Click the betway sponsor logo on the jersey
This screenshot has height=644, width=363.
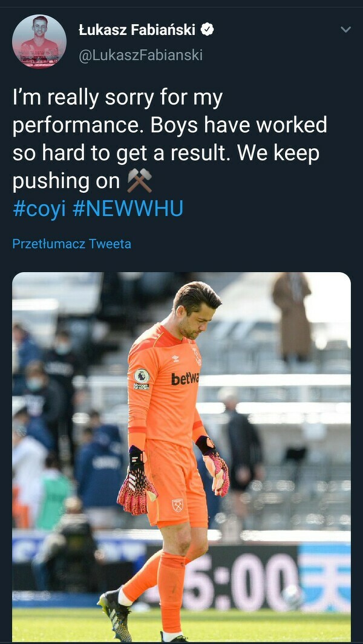coord(185,379)
